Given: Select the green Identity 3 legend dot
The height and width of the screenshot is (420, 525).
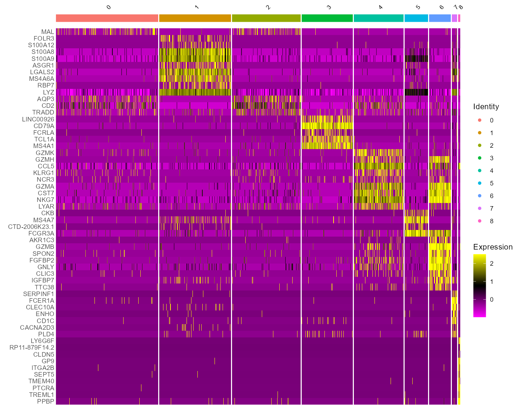Looking at the screenshot, I should (479, 158).
